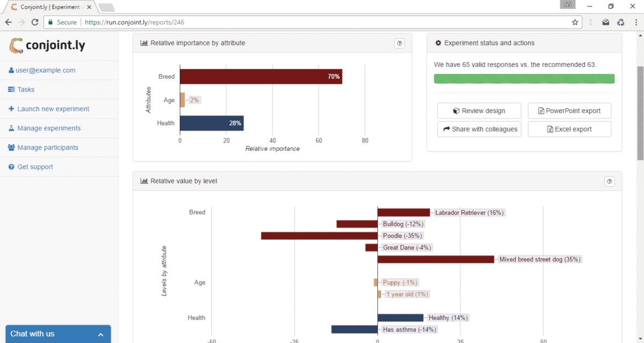Click the green Secure padlock icon
The image size is (644, 343).
50,23
